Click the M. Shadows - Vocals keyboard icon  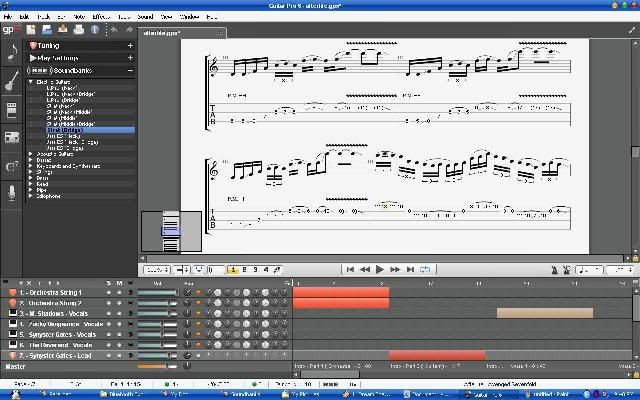[13, 313]
